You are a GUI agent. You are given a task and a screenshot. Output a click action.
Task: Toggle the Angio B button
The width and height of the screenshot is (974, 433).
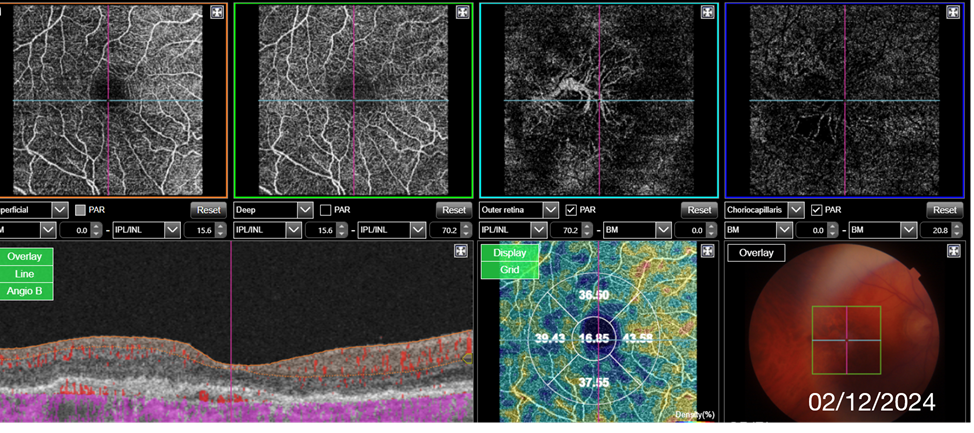coord(26,291)
